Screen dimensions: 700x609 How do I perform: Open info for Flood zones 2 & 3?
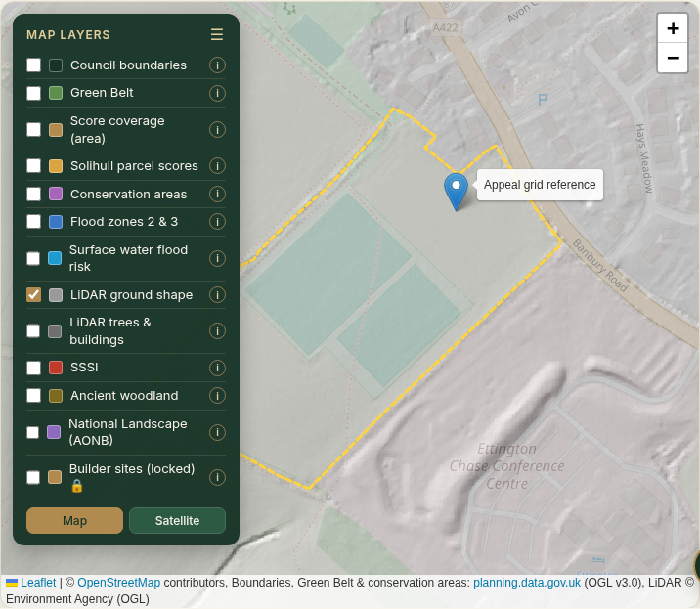(x=217, y=222)
